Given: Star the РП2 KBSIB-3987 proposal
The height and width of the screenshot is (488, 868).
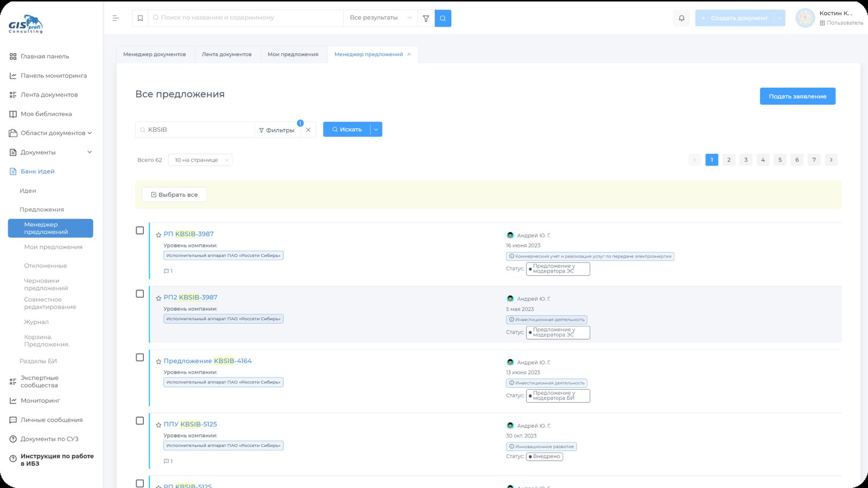Looking at the screenshot, I should (158, 298).
